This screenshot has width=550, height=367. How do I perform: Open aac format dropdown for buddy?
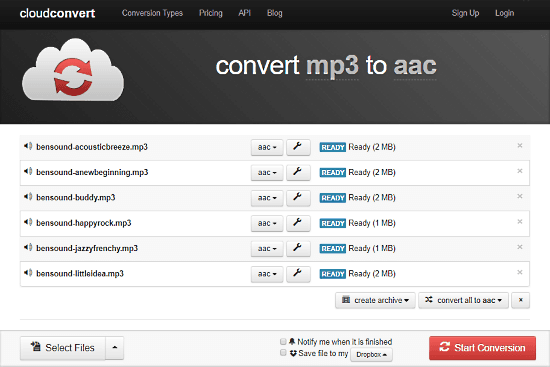[x=267, y=198]
